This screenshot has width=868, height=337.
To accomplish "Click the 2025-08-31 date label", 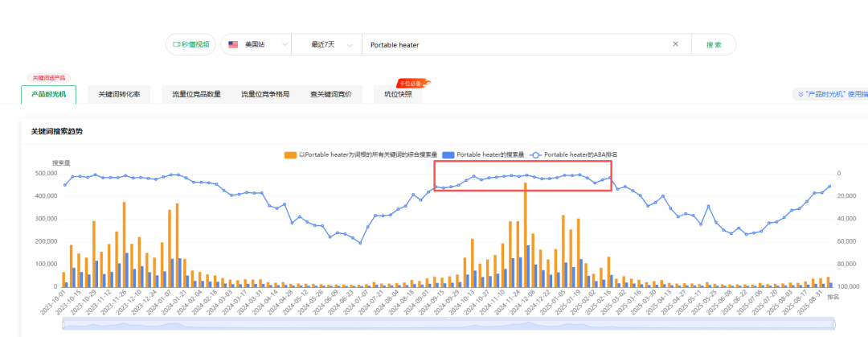I will click(x=811, y=302).
